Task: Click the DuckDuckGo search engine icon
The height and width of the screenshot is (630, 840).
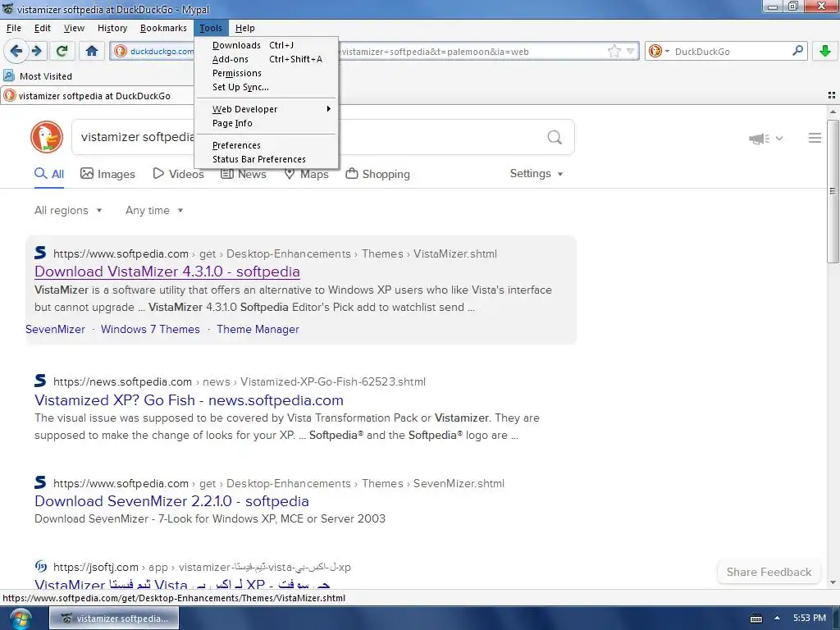Action: click(x=655, y=52)
